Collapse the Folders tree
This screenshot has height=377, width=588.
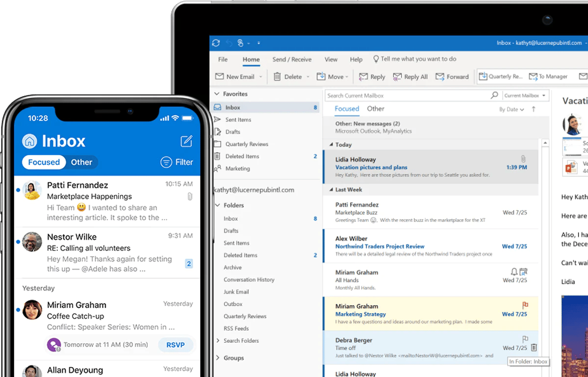[218, 205]
